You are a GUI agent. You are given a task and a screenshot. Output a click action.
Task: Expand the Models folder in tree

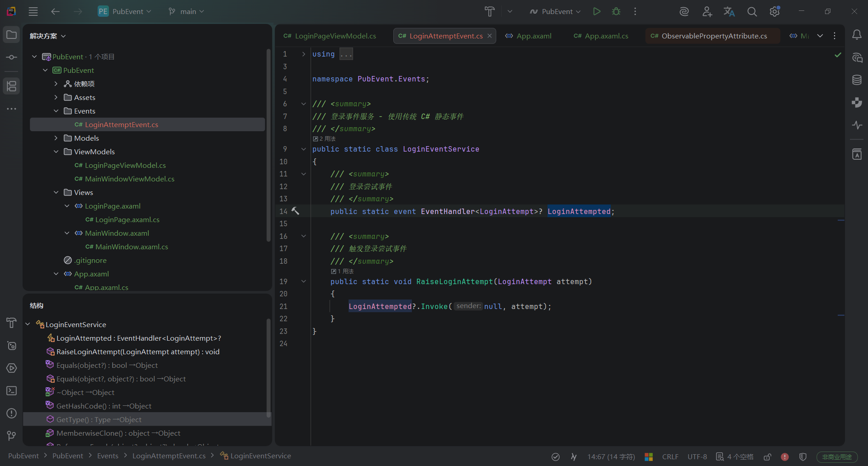(56, 138)
